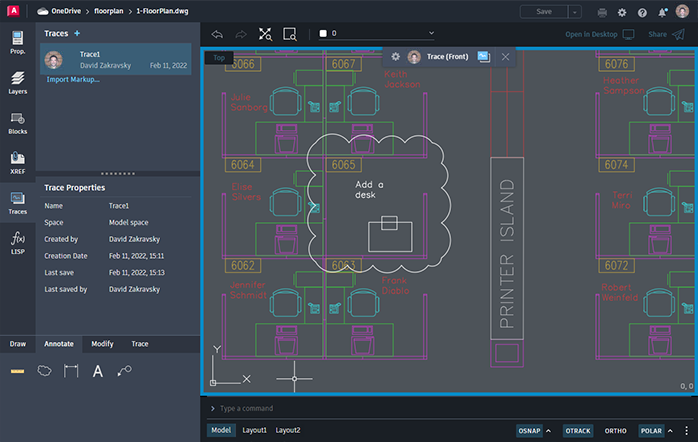Select the leader arrow tool

tap(124, 371)
